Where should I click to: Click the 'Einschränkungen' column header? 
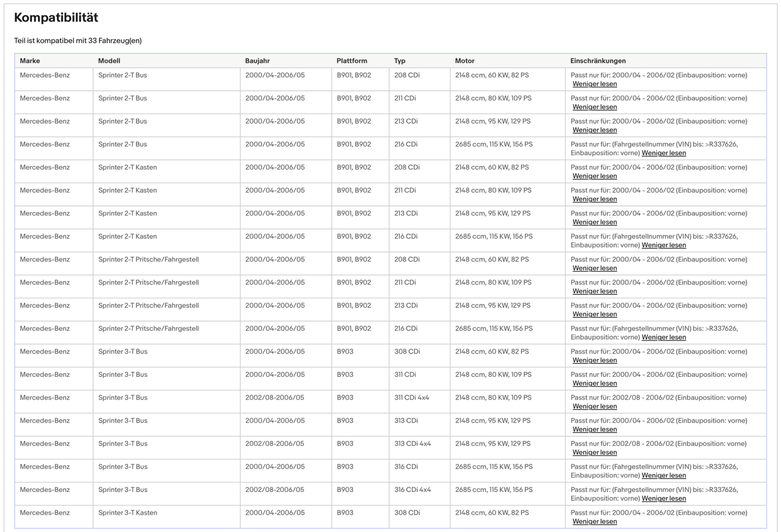click(598, 61)
